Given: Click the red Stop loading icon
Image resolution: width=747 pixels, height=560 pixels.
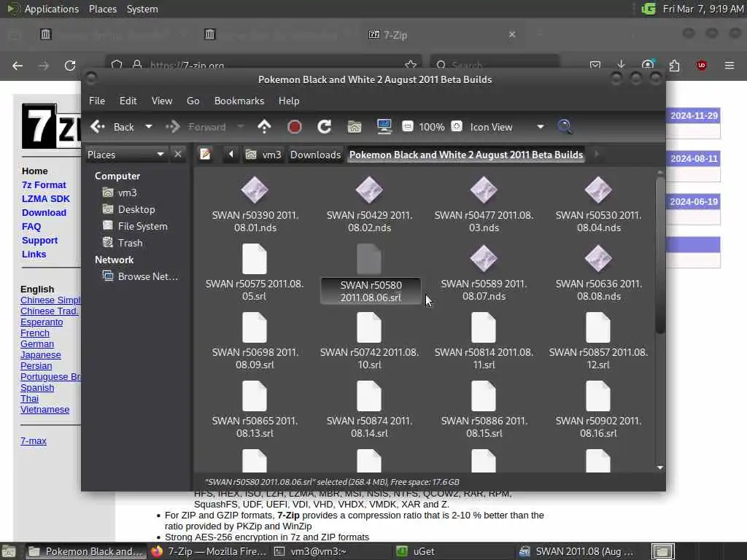Looking at the screenshot, I should click(295, 127).
